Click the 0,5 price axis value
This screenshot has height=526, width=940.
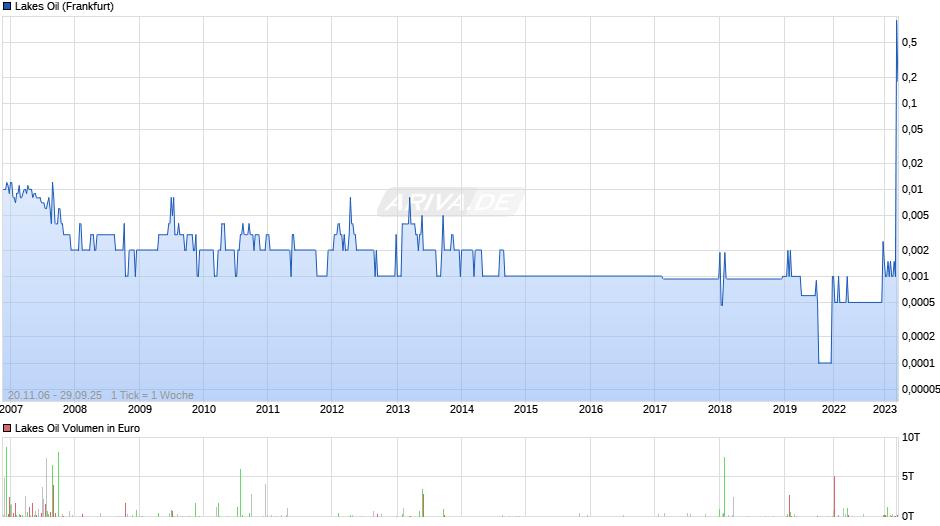(x=909, y=43)
